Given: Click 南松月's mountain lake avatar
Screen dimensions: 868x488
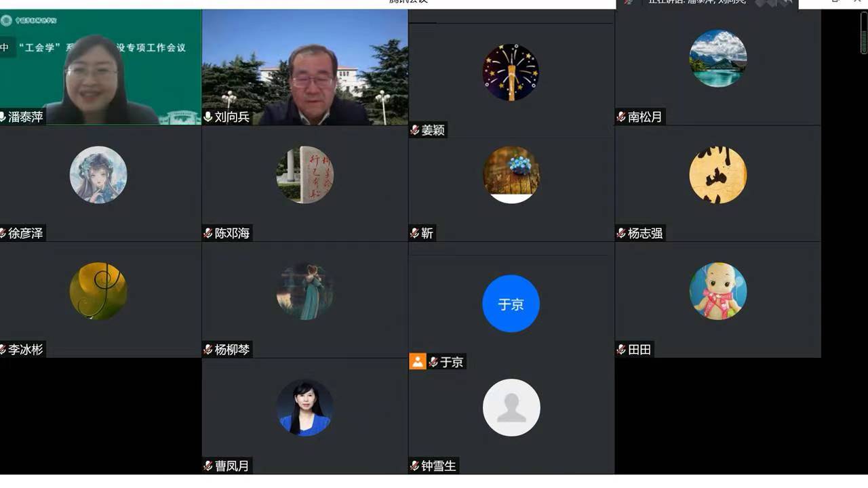Looking at the screenshot, I should coord(718,58).
